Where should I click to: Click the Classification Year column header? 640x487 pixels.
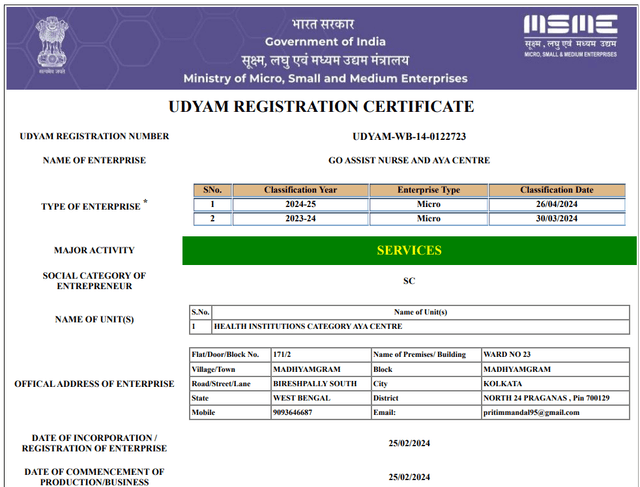[300, 190]
